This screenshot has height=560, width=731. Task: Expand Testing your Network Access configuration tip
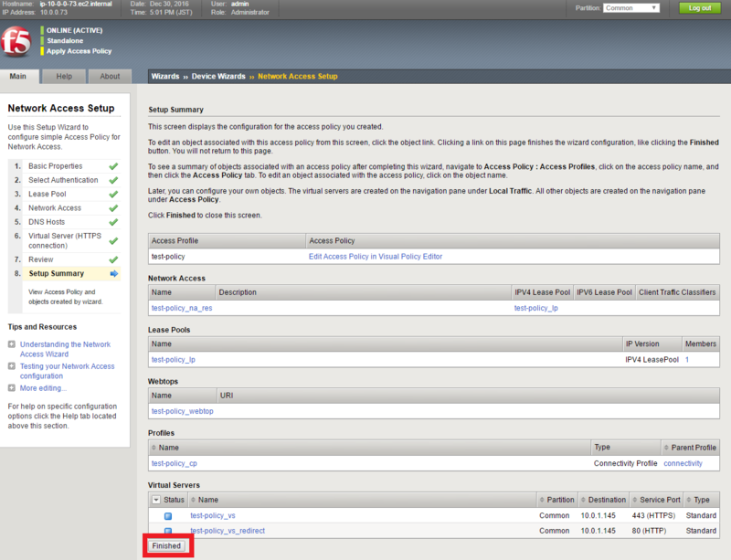12,366
